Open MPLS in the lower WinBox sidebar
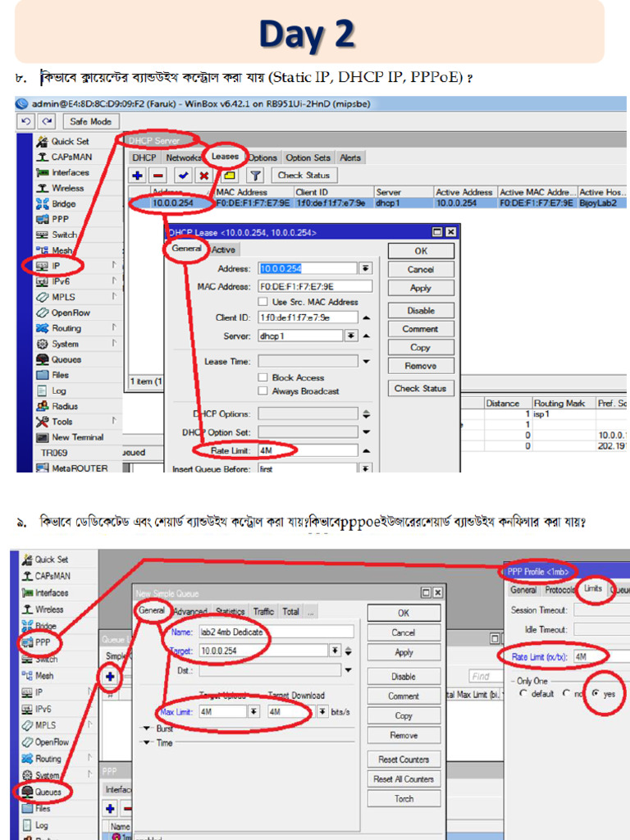630x840 pixels. pyautogui.click(x=45, y=725)
